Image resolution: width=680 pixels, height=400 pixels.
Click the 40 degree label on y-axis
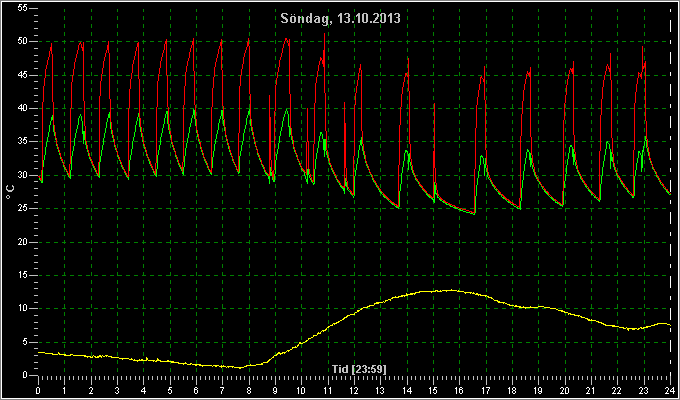pos(23,108)
